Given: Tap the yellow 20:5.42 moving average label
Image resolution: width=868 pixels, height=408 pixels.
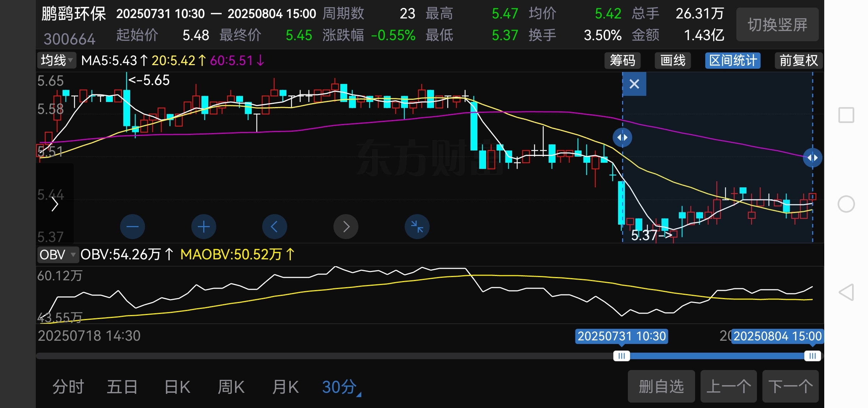Looking at the screenshot, I should click(179, 60).
